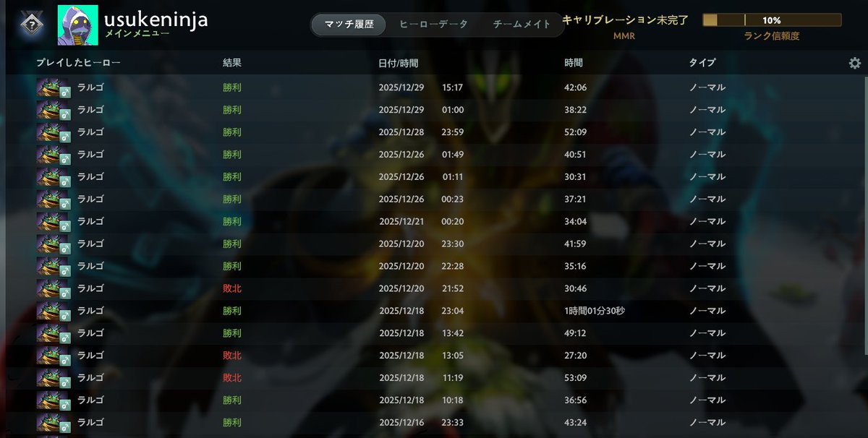The width and height of the screenshot is (868, 438).
Task: Click 敗北 result of the 2025/12/20 21:52 match
Action: (232, 288)
